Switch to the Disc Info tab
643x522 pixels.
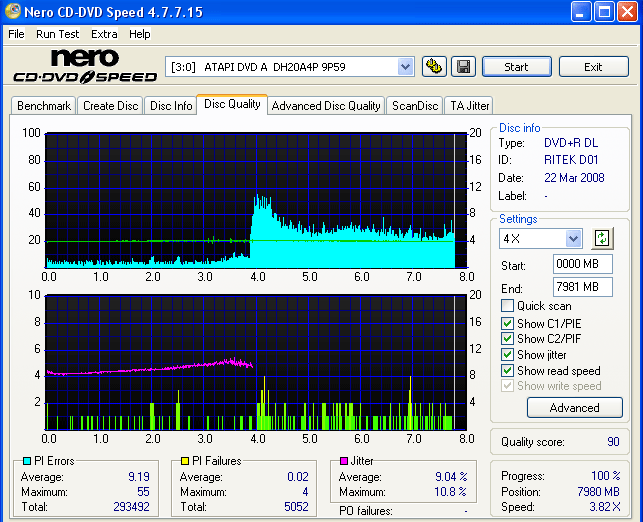[x=171, y=106]
